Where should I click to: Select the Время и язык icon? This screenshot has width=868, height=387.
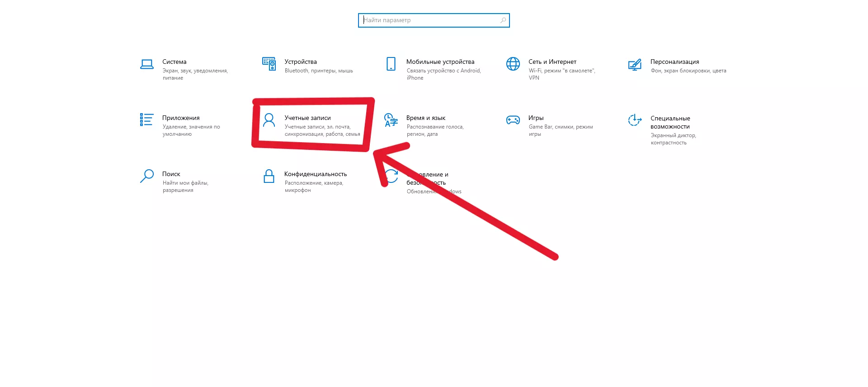pos(391,120)
